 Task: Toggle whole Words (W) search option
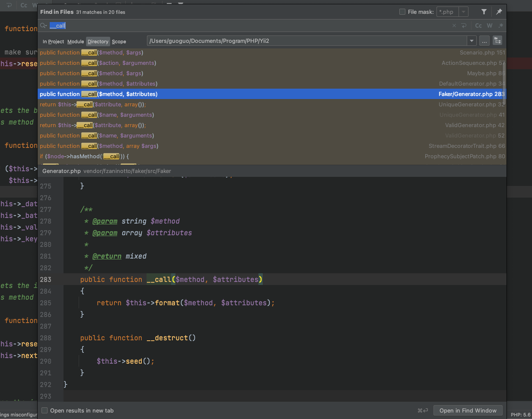pos(490,26)
